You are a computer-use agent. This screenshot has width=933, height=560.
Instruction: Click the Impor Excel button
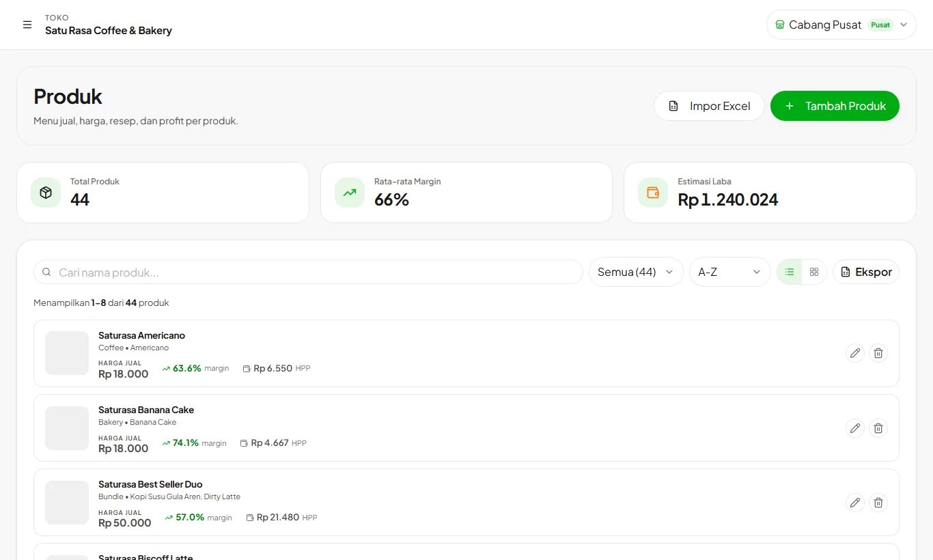tap(709, 106)
